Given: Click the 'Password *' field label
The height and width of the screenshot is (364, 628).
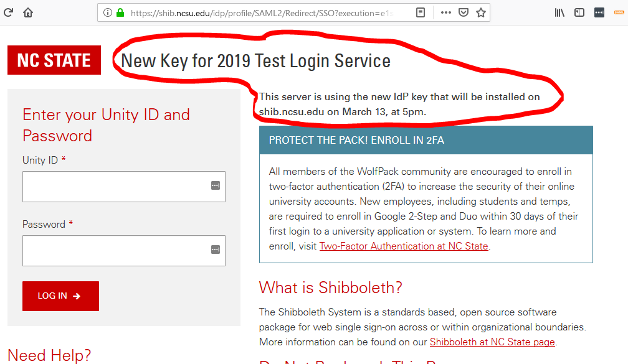Looking at the screenshot, I should [47, 224].
